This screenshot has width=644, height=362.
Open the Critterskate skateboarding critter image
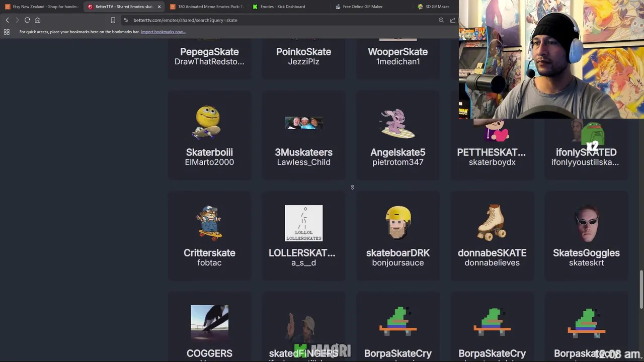point(209,223)
